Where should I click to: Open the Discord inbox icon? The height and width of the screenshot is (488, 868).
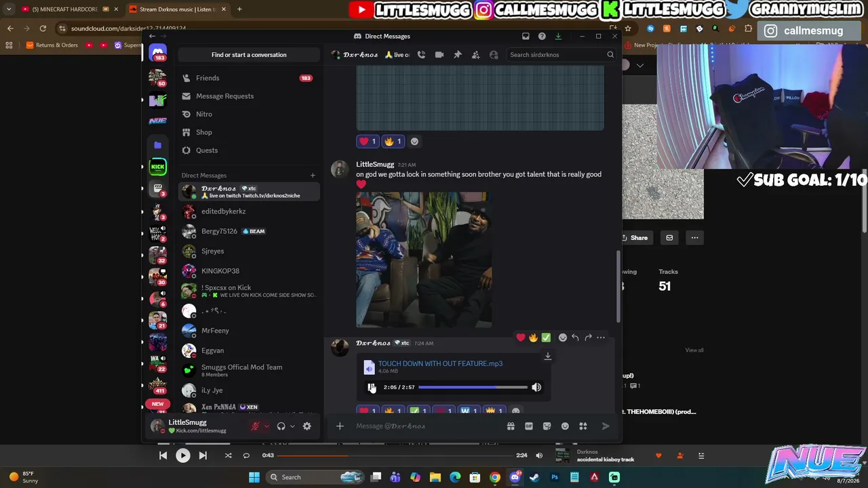(526, 36)
